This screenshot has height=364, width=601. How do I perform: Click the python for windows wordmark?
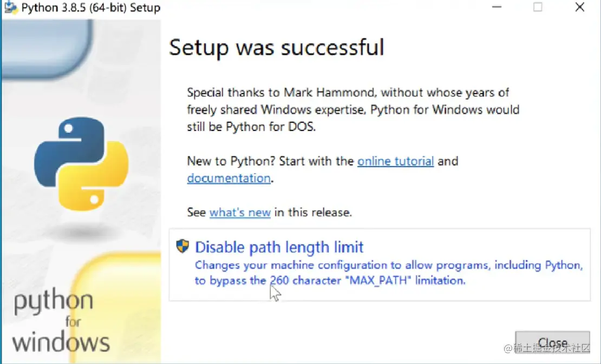point(61,322)
